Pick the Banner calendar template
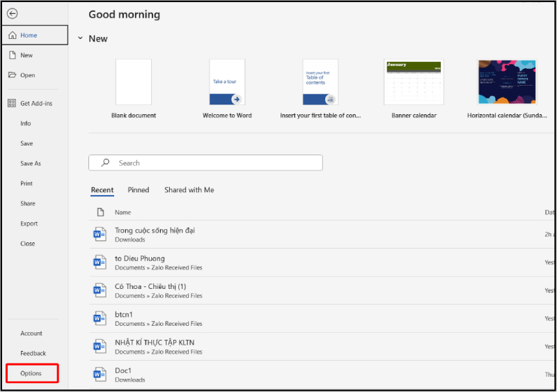 point(414,82)
